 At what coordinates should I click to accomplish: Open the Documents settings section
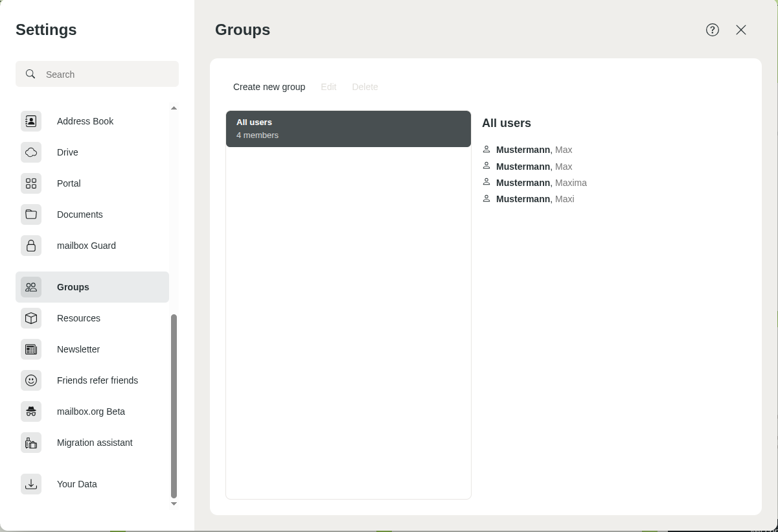coord(80,214)
